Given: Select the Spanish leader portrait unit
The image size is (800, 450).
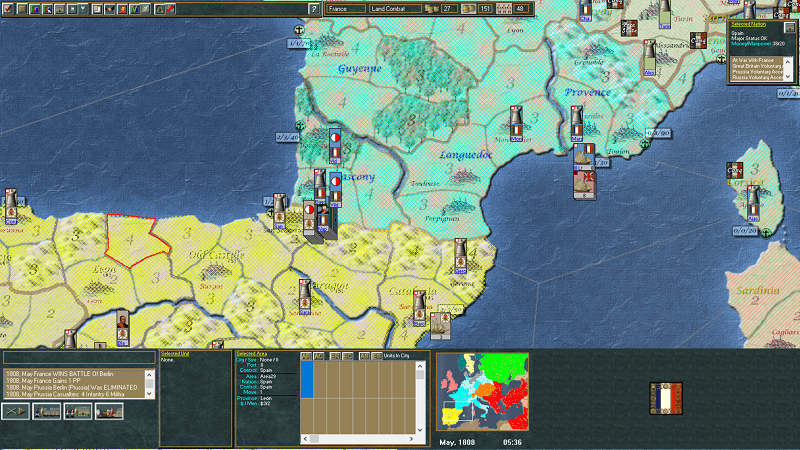Looking at the screenshot, I should pos(122,329).
